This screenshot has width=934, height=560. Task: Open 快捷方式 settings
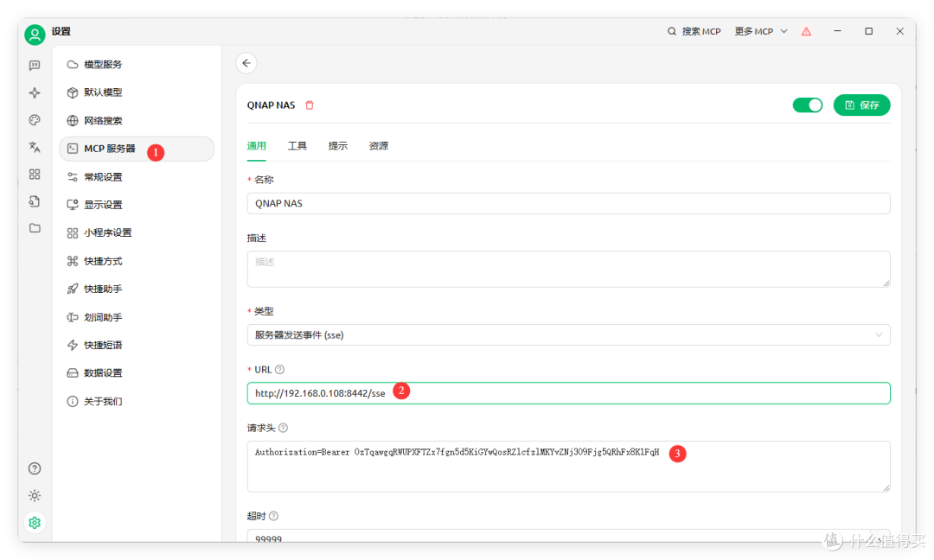coord(137,261)
